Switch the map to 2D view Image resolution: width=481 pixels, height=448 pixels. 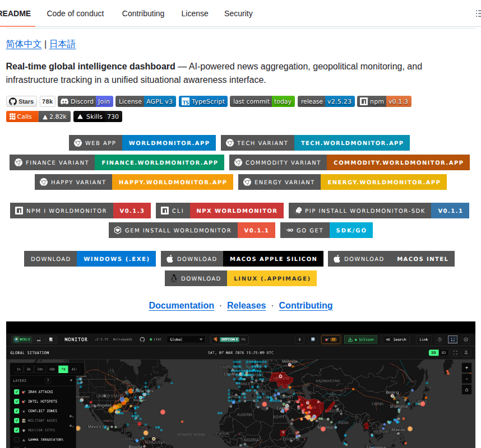pyautogui.click(x=433, y=353)
